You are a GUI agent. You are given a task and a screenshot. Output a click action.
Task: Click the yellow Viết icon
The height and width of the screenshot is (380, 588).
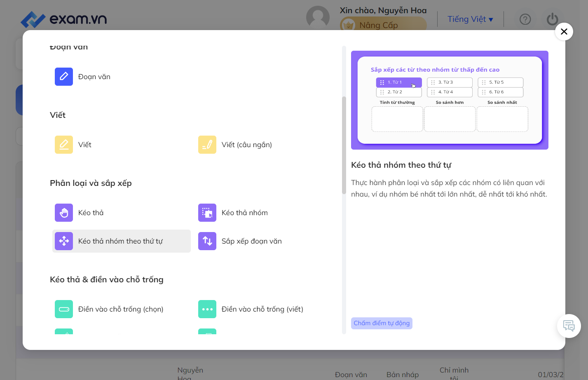64,145
